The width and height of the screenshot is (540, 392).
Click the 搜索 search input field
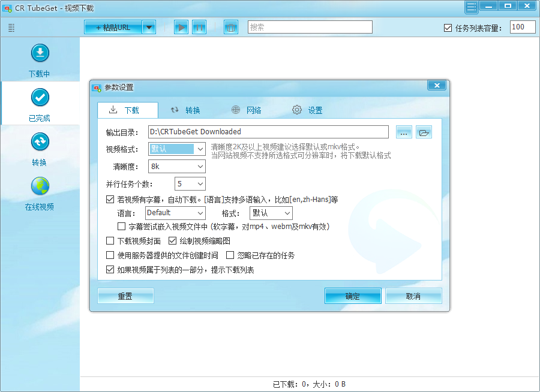pyautogui.click(x=310, y=27)
